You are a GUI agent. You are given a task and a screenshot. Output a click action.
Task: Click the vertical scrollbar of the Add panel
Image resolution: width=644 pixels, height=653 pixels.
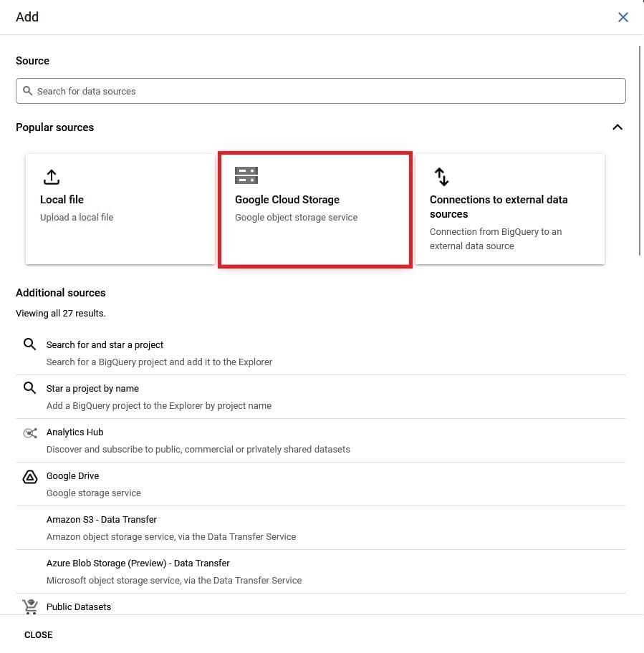640,150
